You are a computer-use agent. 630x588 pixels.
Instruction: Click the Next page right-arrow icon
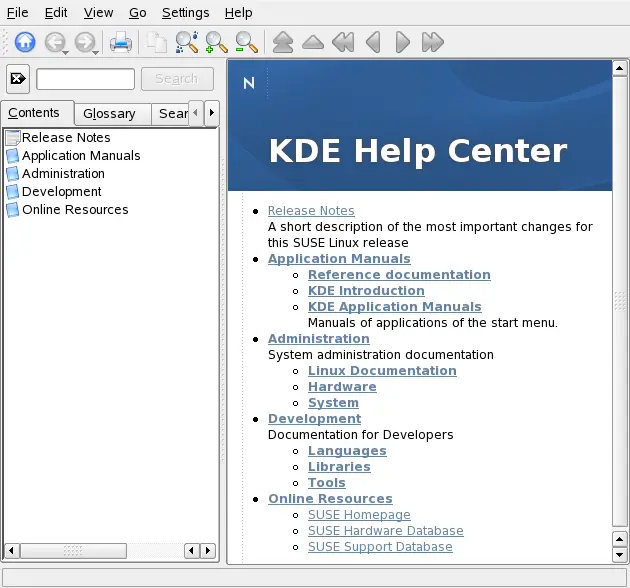(402, 42)
